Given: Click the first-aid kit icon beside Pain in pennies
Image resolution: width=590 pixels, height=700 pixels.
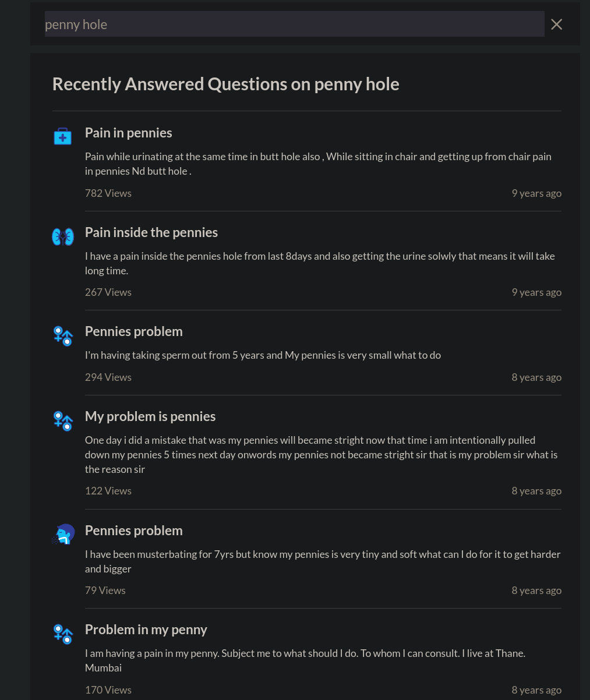Looking at the screenshot, I should 62,136.
